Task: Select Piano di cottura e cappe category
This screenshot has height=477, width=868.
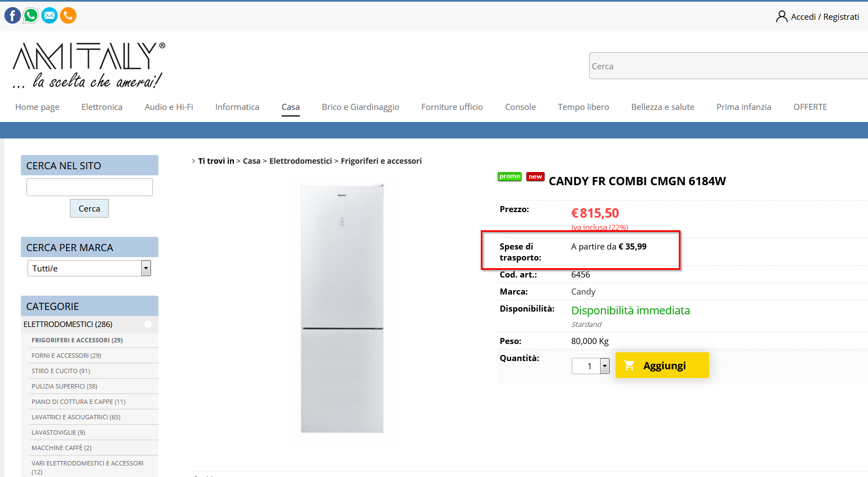Action: pyautogui.click(x=79, y=402)
